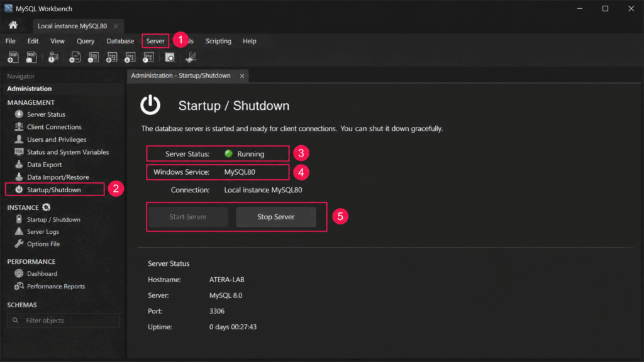The width and height of the screenshot is (644, 362).
Task: Click the MySQL80 Windows Service value
Action: tap(240, 172)
